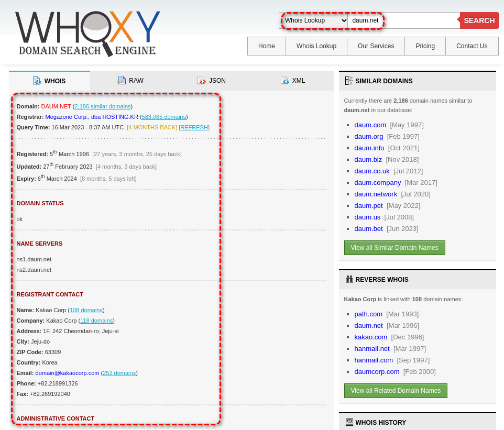This screenshot has width=504, height=430.
Task: Open daum.company in similar domains
Action: click(378, 183)
